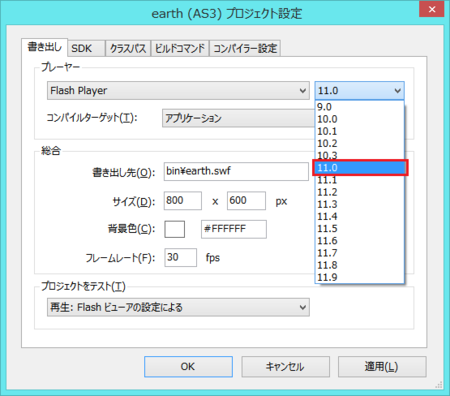Viewport: 450px width, 396px height.
Task: Click the bin¥earth.swf output path field
Action: (236, 171)
